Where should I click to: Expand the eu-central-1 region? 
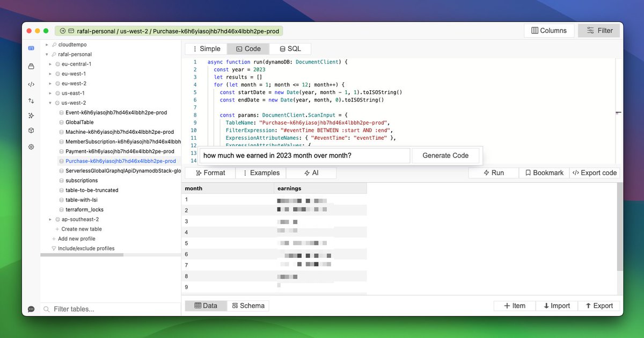(x=50, y=64)
